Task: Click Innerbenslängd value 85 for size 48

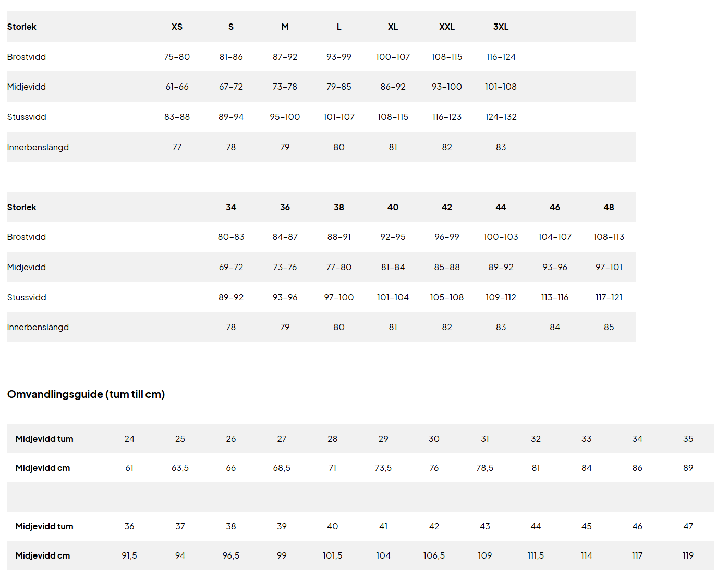Action: click(609, 327)
